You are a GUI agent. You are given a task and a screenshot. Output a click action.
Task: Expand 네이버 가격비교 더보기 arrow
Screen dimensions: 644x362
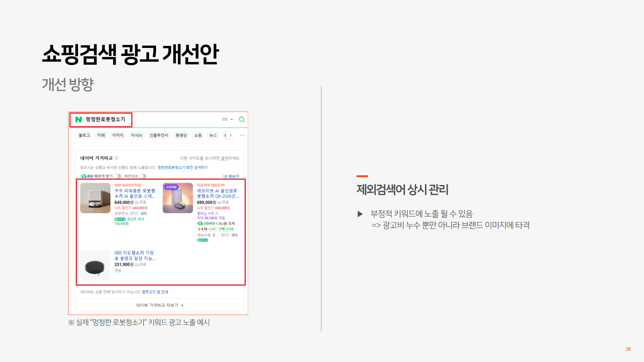coord(182,305)
